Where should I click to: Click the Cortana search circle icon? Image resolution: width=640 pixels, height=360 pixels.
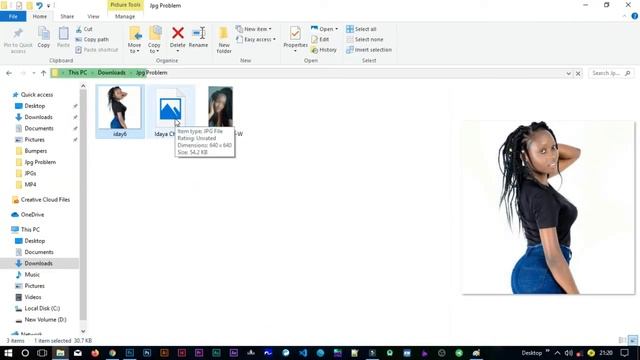[x=25, y=353]
